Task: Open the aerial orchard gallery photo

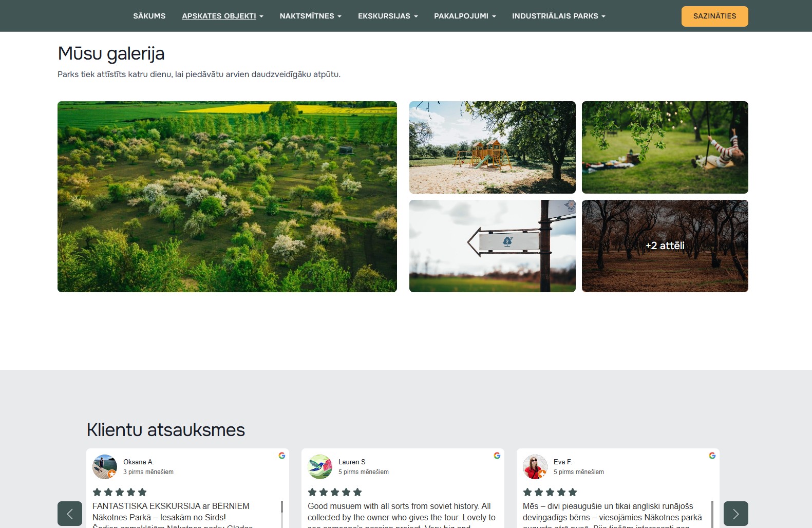Action: coord(227,197)
